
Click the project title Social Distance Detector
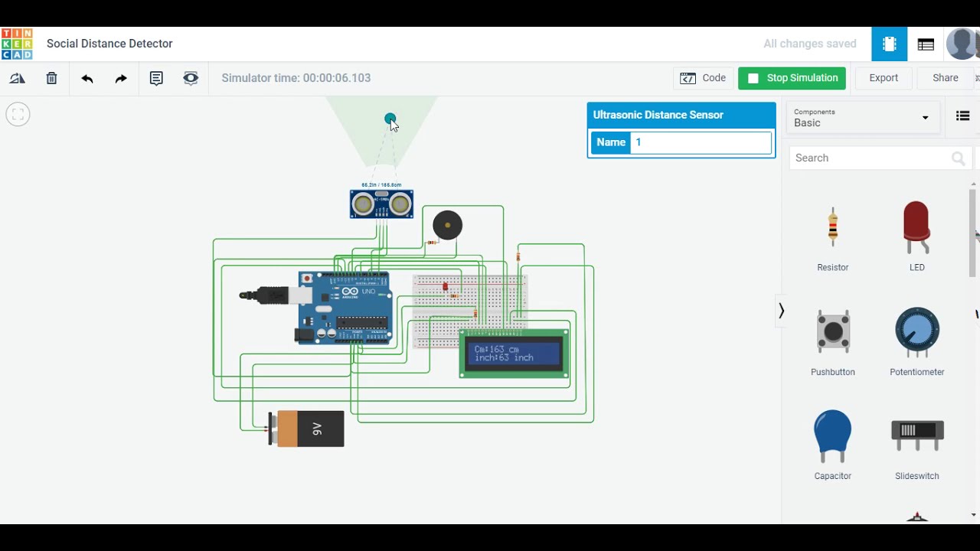[x=109, y=44]
